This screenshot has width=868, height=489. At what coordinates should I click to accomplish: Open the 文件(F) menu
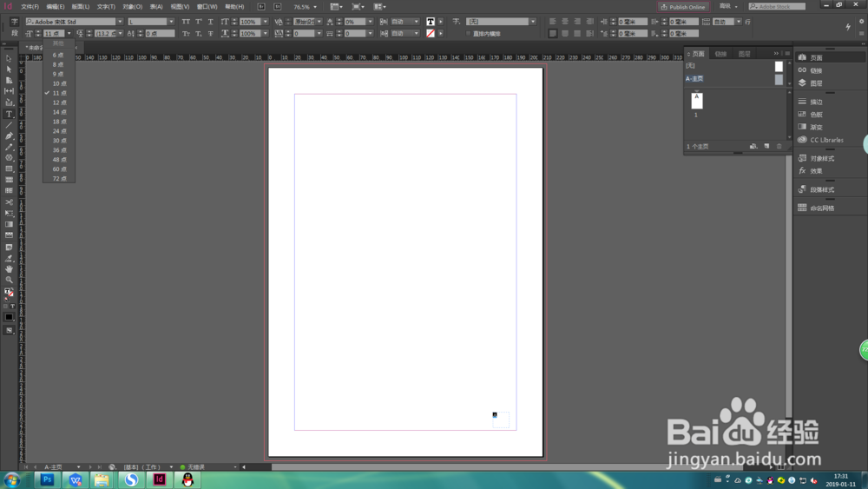tap(30, 7)
